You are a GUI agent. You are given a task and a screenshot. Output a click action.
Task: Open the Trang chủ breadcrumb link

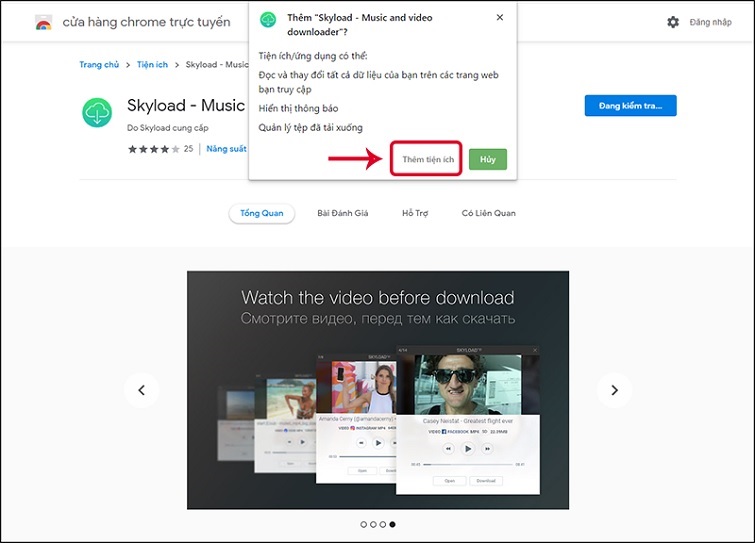(x=99, y=65)
